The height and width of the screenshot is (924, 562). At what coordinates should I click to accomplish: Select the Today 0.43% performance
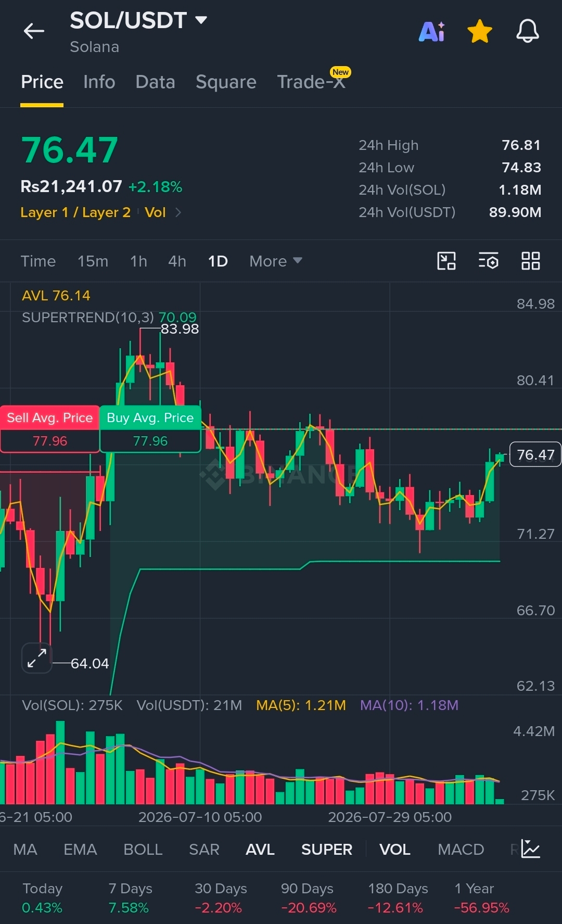pyautogui.click(x=42, y=898)
